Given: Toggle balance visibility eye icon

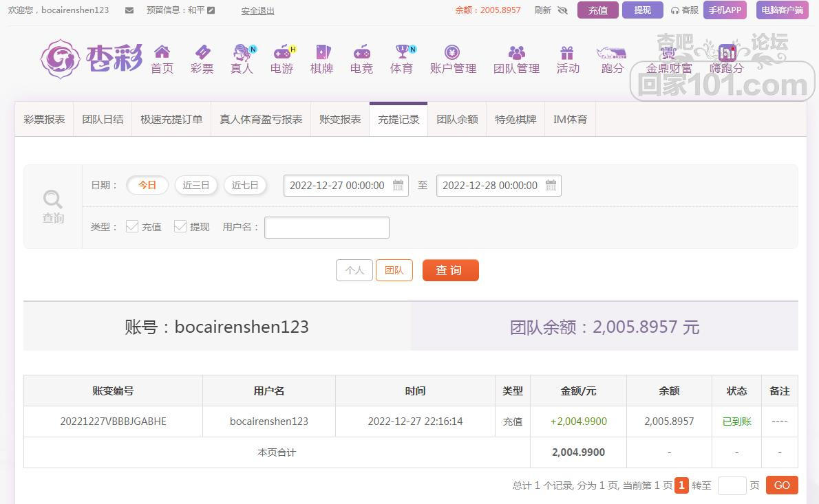Looking at the screenshot, I should click(562, 10).
